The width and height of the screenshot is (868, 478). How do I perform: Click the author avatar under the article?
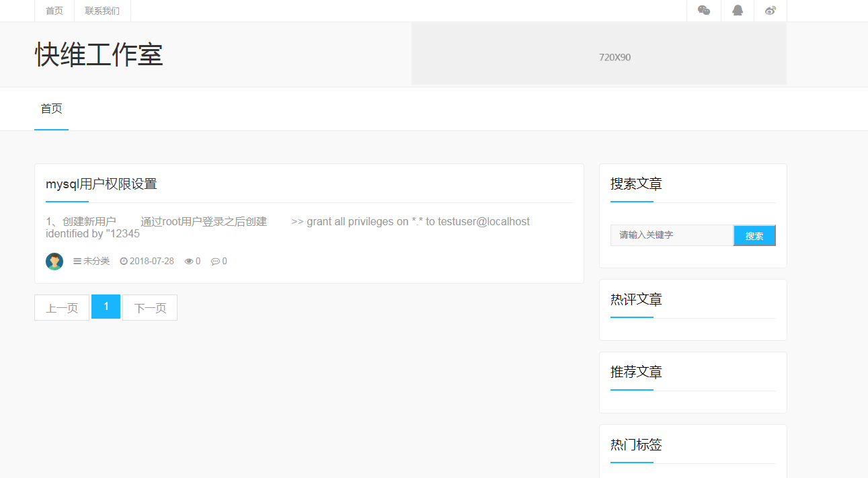click(x=54, y=262)
